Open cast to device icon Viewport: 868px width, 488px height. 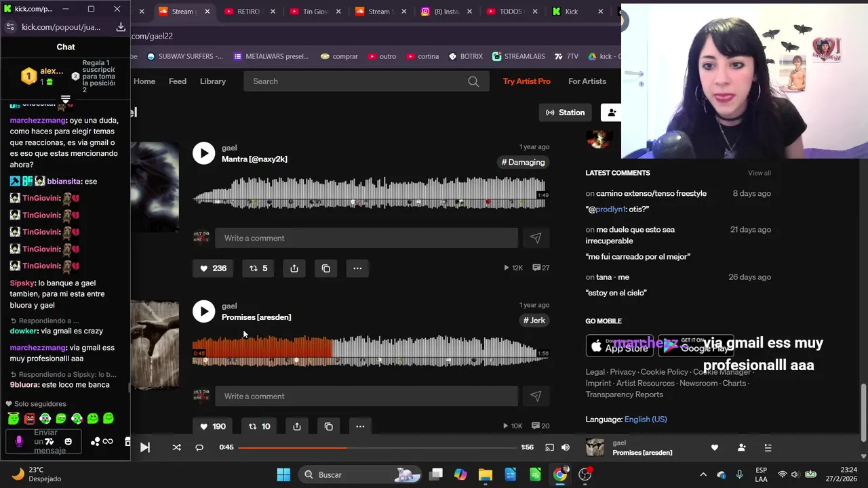click(x=549, y=447)
